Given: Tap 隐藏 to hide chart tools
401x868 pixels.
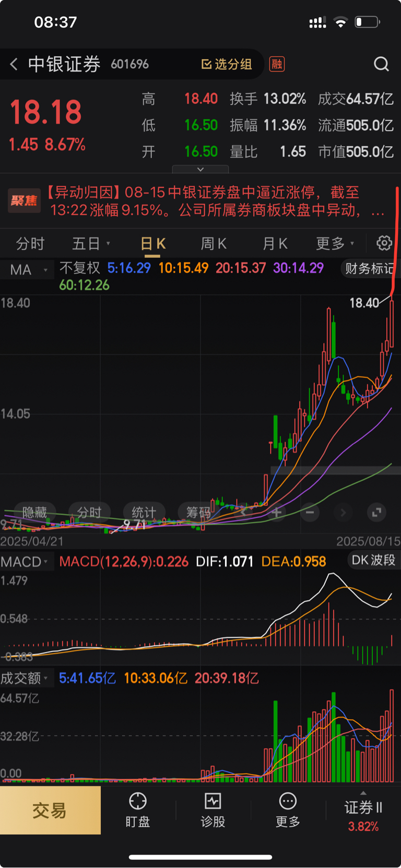Looking at the screenshot, I should (34, 512).
